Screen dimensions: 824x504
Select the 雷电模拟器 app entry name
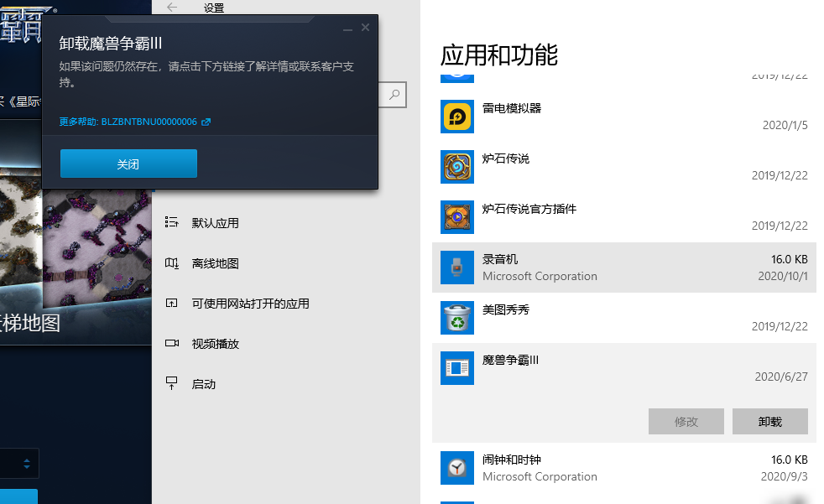point(512,108)
